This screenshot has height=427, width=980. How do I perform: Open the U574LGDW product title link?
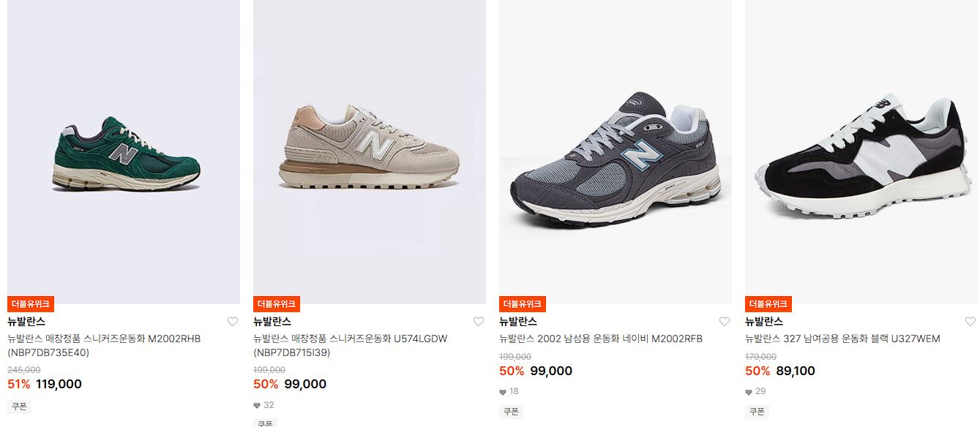350,346
